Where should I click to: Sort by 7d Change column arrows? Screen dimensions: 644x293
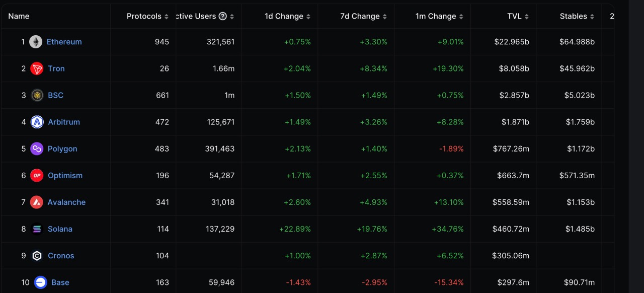(x=385, y=17)
